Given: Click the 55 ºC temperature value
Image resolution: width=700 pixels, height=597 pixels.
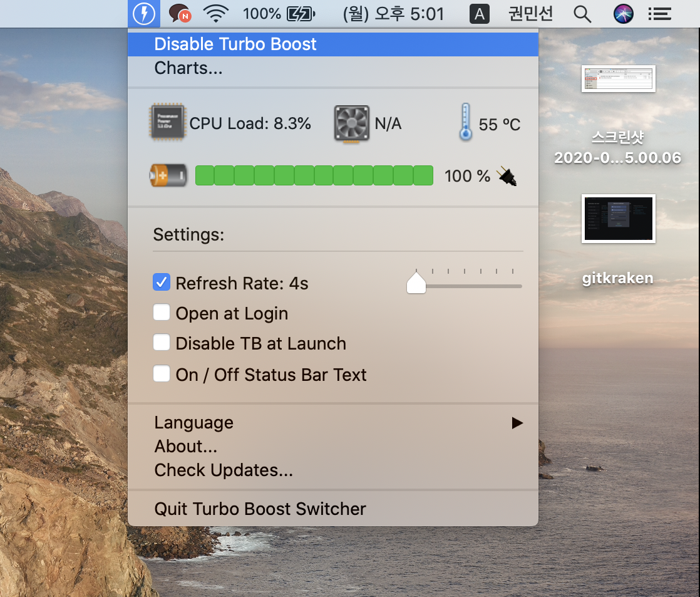Looking at the screenshot, I should point(500,125).
